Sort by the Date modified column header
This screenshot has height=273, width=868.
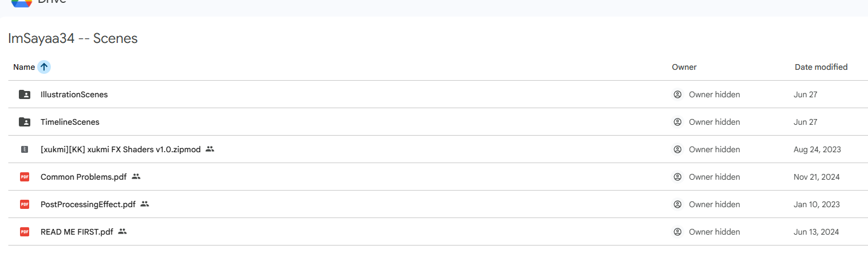(821, 67)
